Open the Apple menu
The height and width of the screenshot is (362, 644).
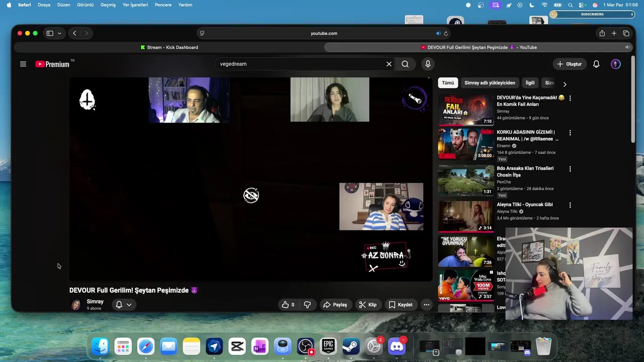pos(9,5)
